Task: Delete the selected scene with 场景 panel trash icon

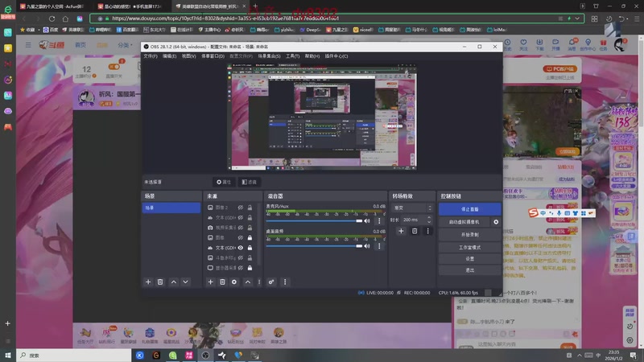Action: 160,282
